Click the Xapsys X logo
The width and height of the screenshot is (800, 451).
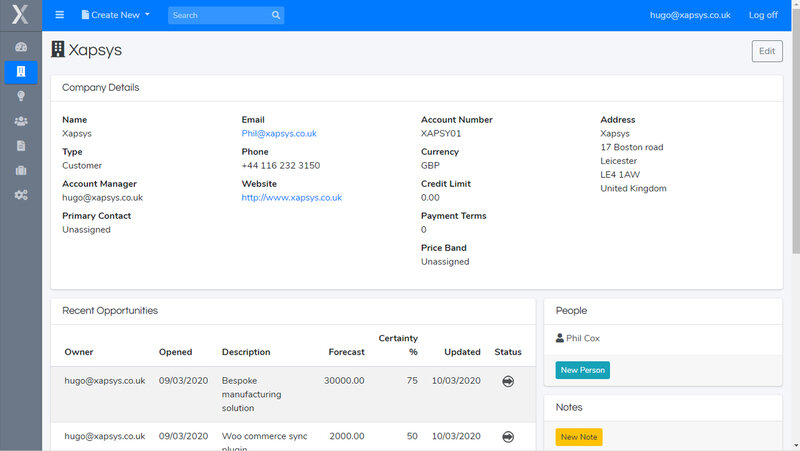point(20,15)
